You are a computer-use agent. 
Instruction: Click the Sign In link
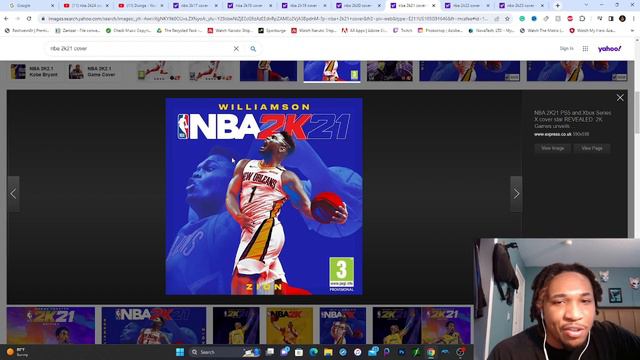click(x=566, y=49)
